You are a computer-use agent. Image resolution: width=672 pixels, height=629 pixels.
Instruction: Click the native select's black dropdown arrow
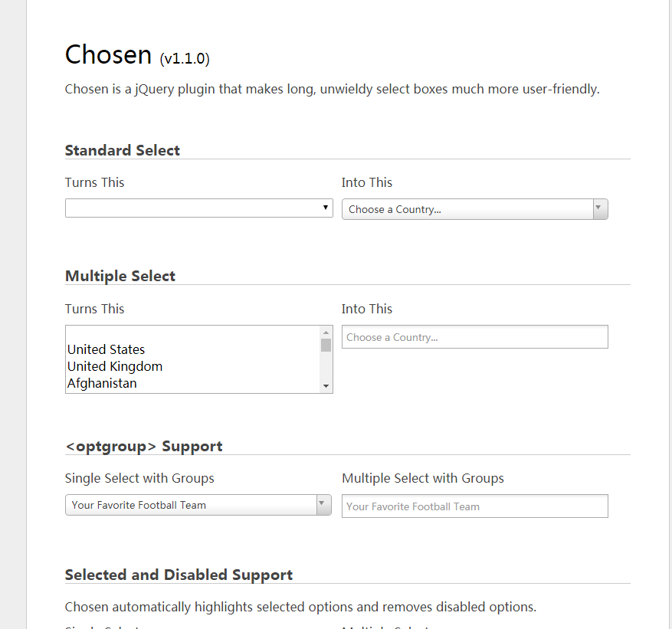click(326, 208)
